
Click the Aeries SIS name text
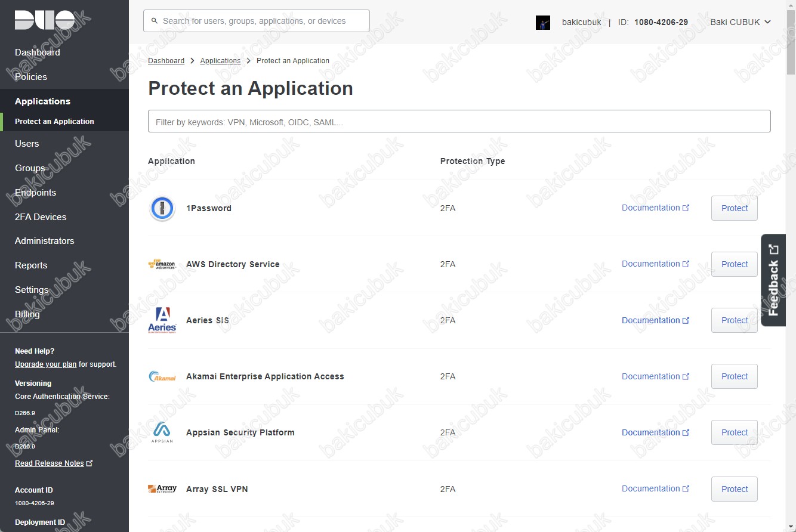[x=208, y=320]
